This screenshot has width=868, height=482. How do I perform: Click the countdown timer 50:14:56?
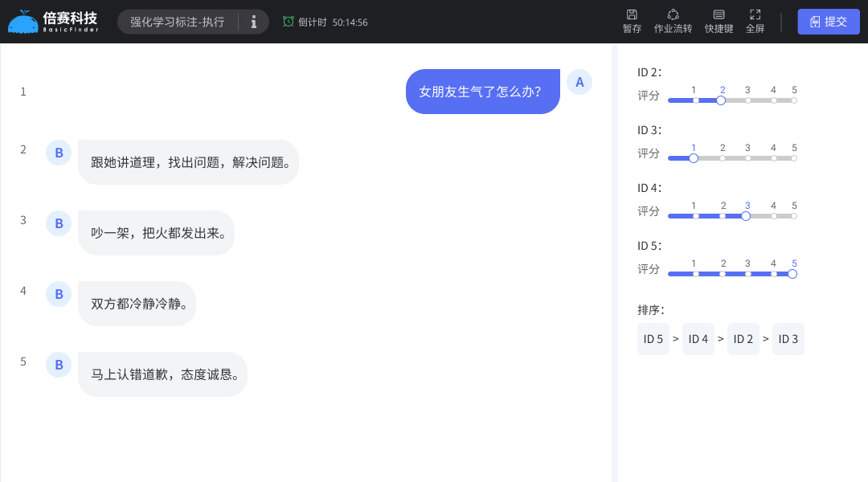350,22
